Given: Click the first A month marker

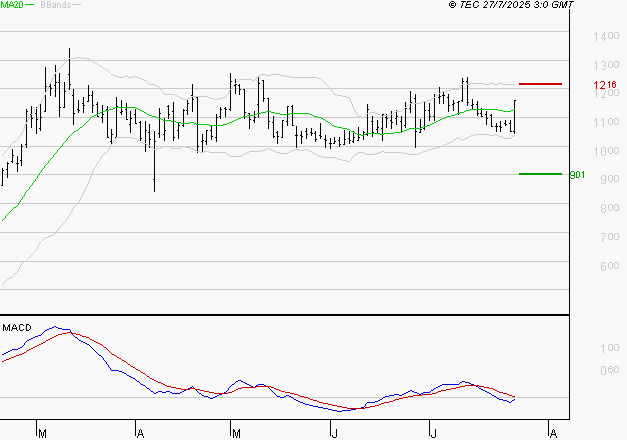Looking at the screenshot, I should click(140, 434).
